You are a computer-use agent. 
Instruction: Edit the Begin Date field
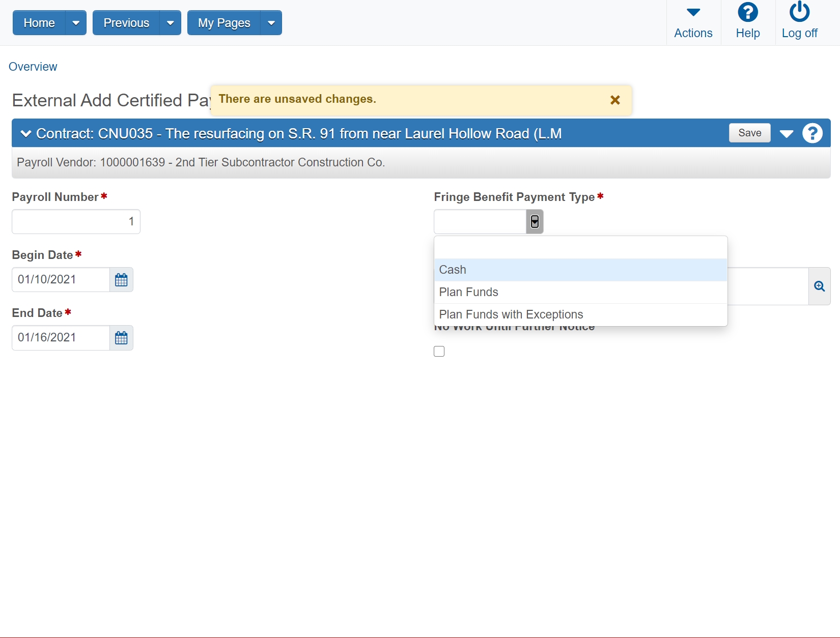[x=61, y=280]
